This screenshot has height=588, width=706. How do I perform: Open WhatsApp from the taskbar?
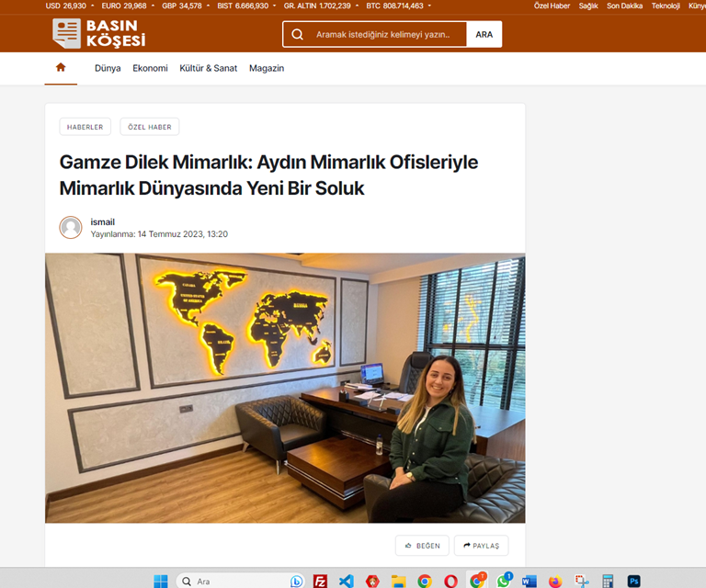[x=504, y=581]
